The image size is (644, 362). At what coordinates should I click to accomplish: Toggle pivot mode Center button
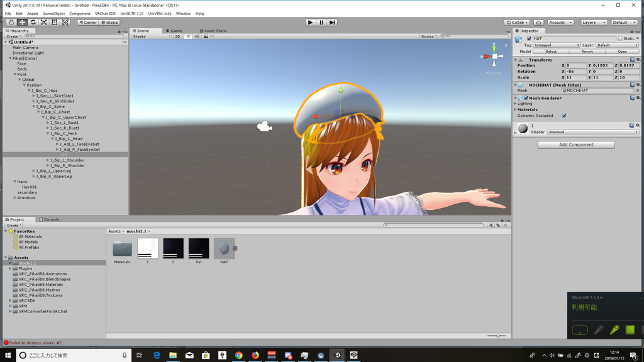click(x=88, y=23)
